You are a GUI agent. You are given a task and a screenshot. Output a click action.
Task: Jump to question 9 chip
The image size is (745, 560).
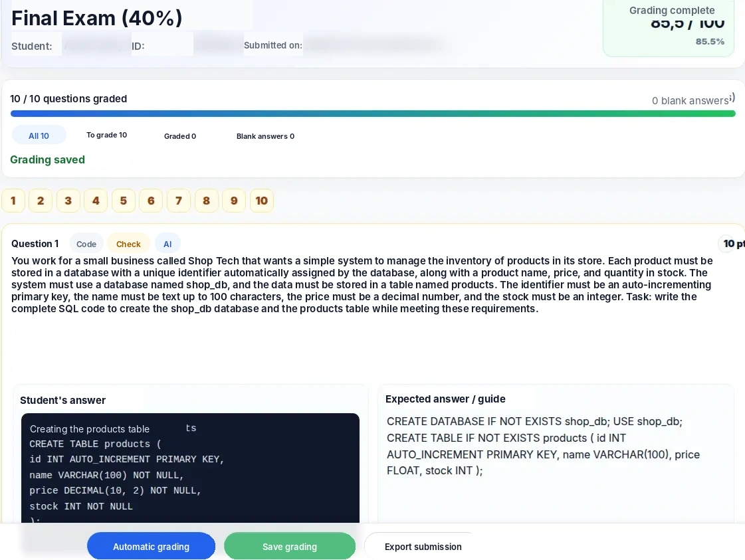[234, 201]
